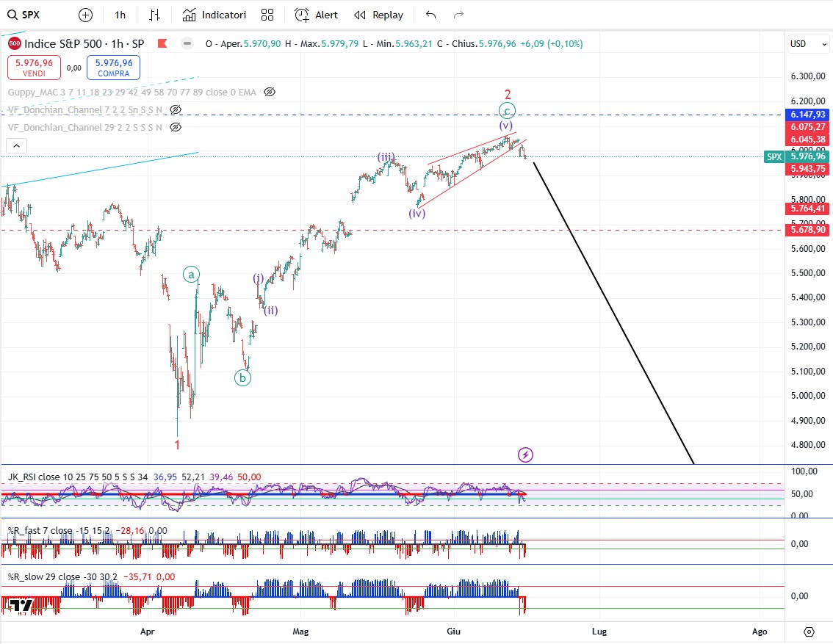833x644 pixels.
Task: Undo the last chart action
Action: tap(431, 15)
